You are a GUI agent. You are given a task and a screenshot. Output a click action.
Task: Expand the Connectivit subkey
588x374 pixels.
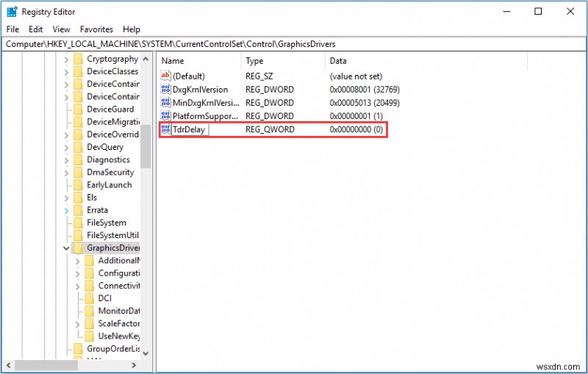(78, 287)
